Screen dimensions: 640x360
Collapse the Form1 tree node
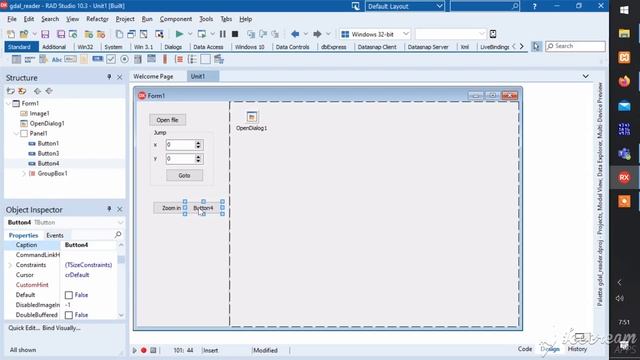click(9, 104)
